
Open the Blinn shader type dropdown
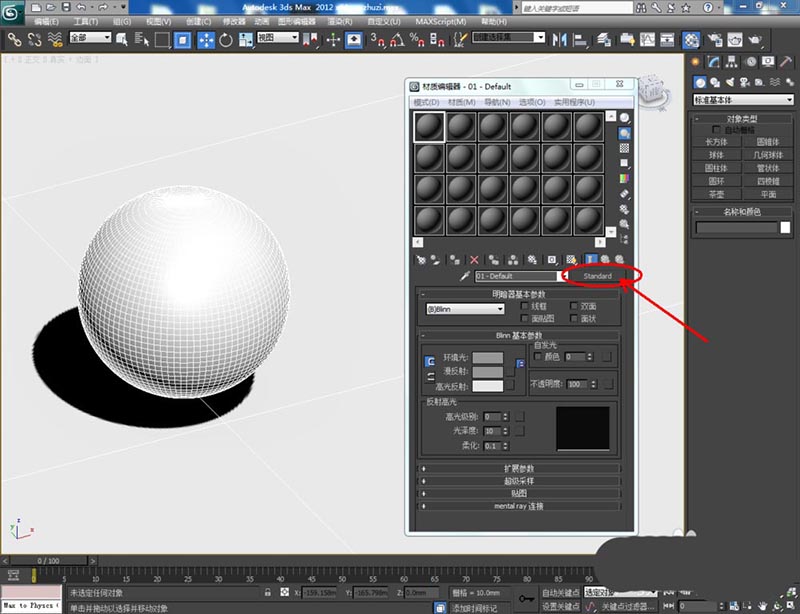pyautogui.click(x=465, y=310)
